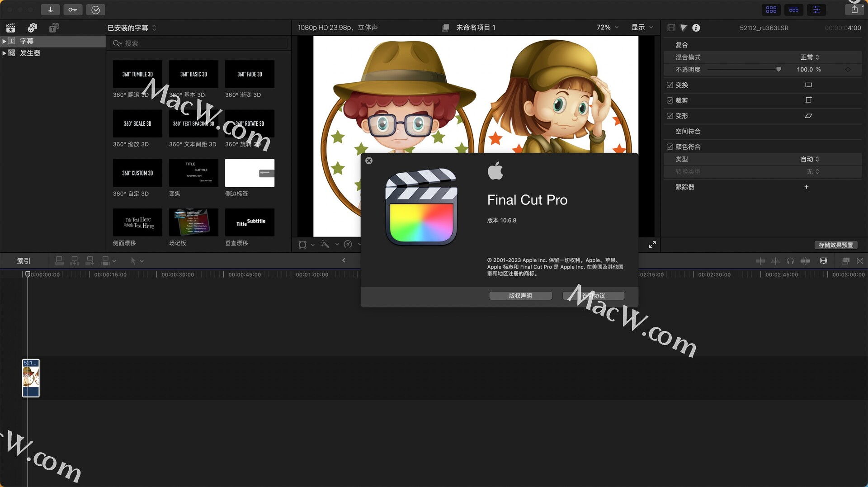The height and width of the screenshot is (487, 868).
Task: Open the 显示 view dropdown
Action: (642, 28)
